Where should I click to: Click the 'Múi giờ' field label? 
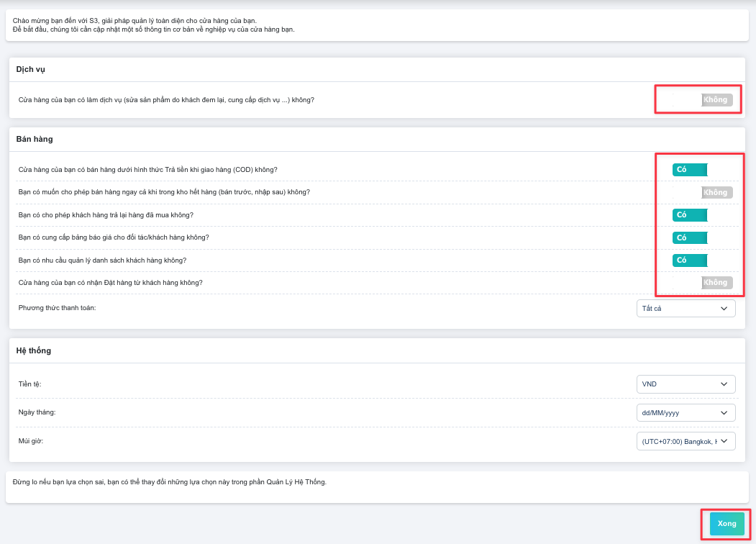(x=31, y=440)
